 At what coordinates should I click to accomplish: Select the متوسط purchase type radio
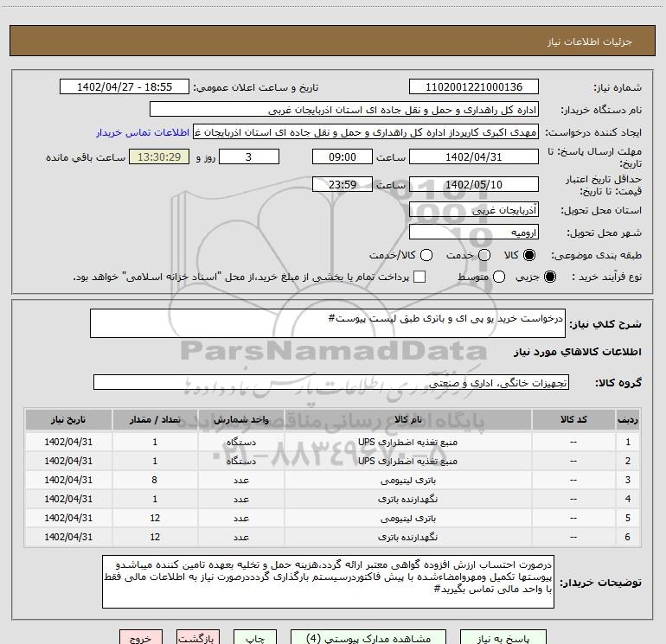click(499, 277)
